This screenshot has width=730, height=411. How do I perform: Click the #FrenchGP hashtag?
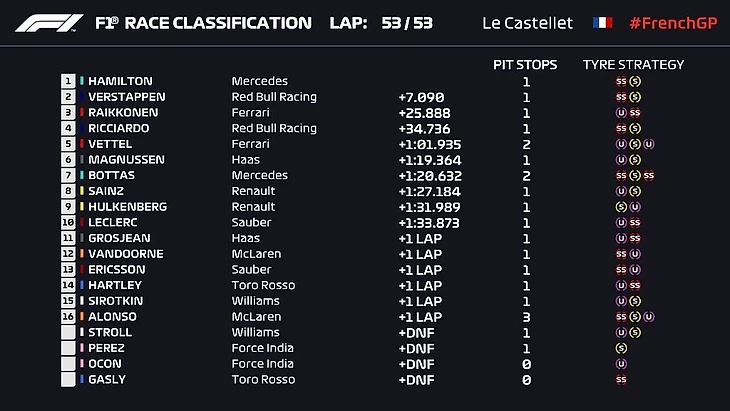(x=671, y=22)
